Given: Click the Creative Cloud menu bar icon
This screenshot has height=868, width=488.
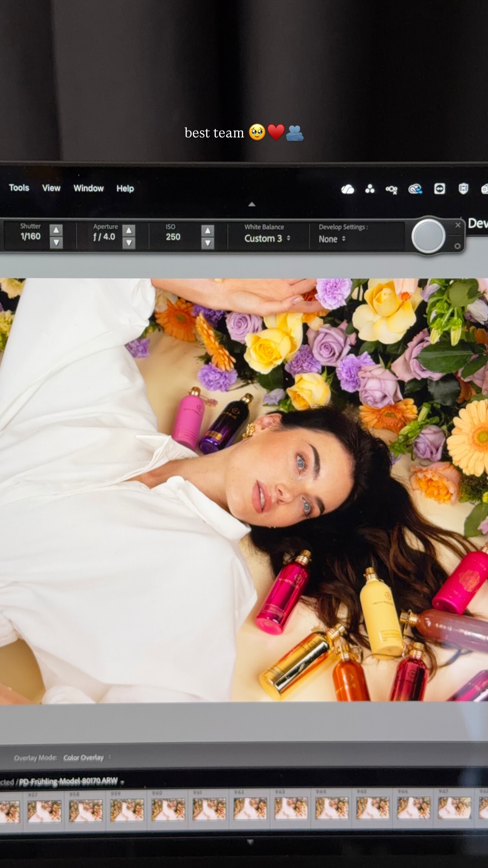Looking at the screenshot, I should [x=347, y=189].
